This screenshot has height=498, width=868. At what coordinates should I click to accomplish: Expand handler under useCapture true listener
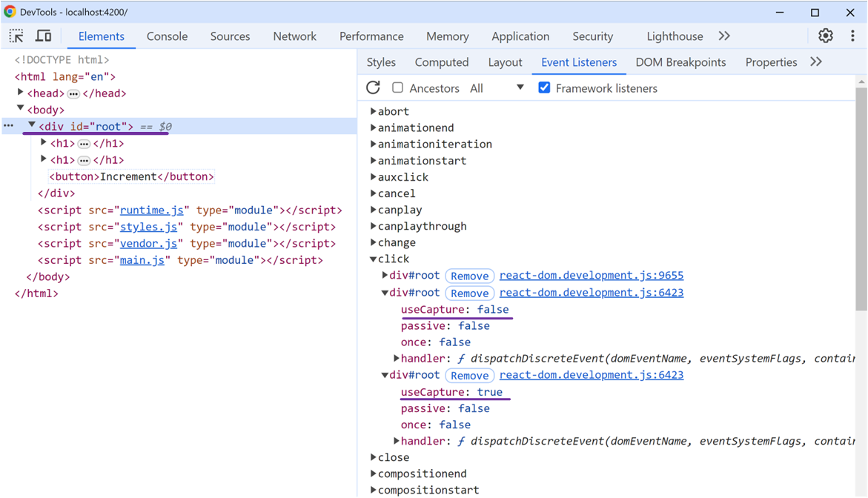(397, 441)
